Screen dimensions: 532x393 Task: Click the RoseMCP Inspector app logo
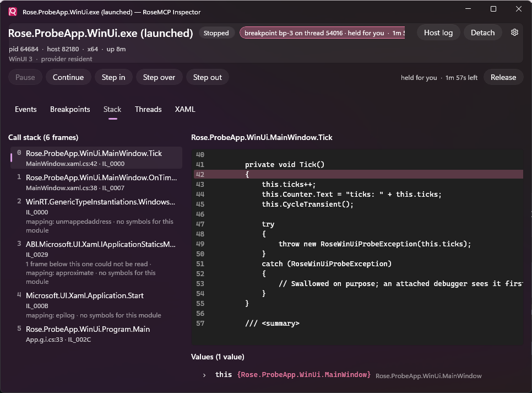pyautogui.click(x=13, y=12)
